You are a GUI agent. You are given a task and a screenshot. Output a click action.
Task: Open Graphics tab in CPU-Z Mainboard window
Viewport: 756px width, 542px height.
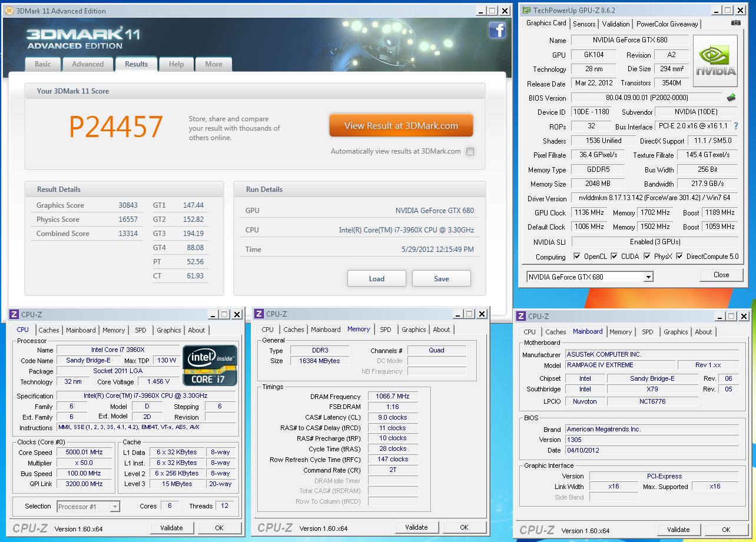pyautogui.click(x=675, y=332)
